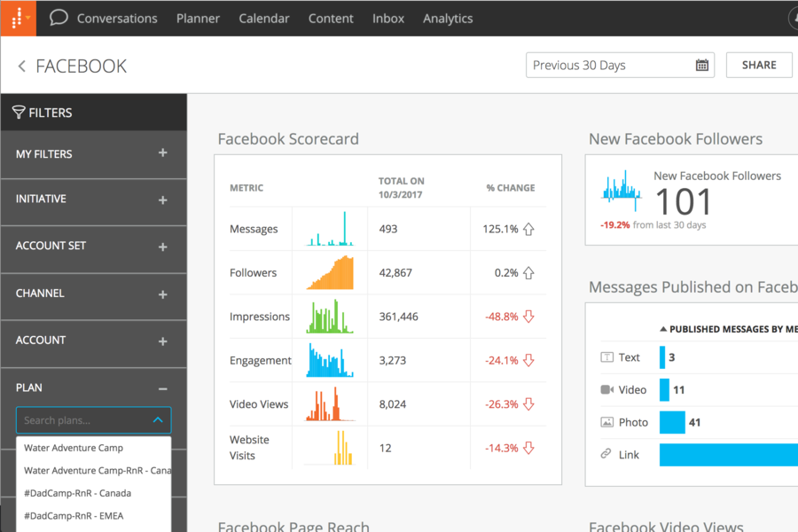Click the SHARE button
798x532 pixels.
point(759,65)
